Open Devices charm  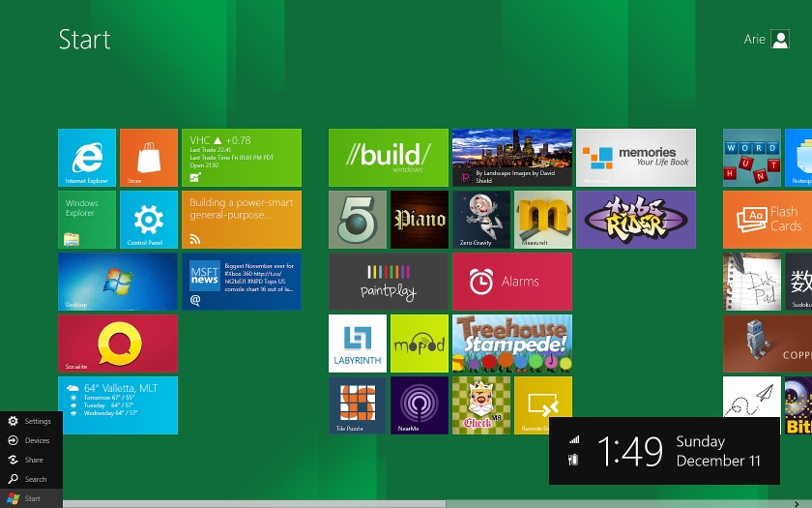point(31,440)
